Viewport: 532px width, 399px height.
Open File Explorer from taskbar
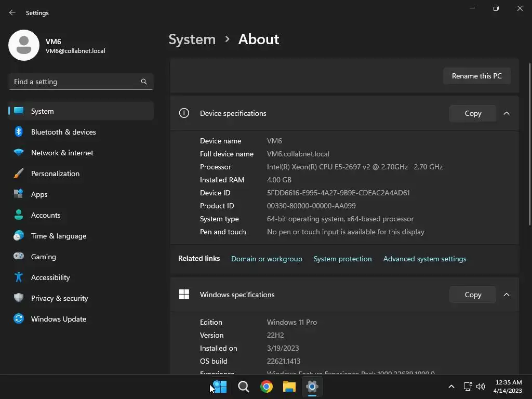click(289, 387)
